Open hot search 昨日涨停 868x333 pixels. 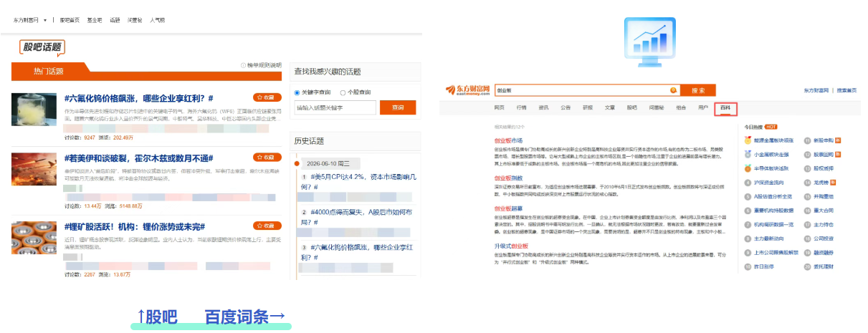click(x=763, y=266)
